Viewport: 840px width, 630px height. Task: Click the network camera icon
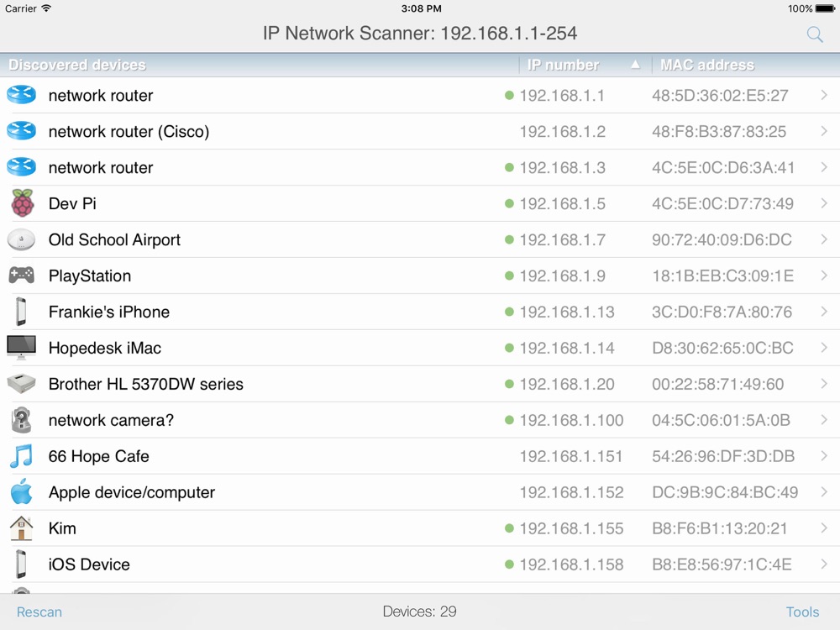[22, 420]
